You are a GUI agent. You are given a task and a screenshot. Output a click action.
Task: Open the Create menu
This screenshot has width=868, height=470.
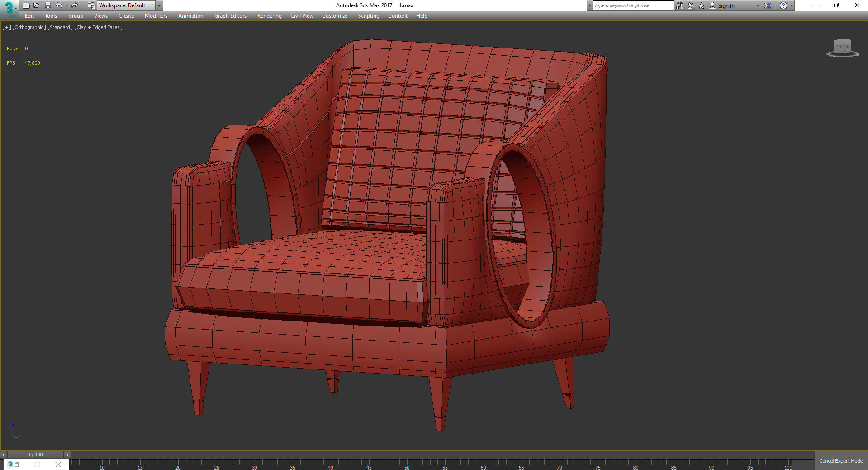tap(126, 16)
